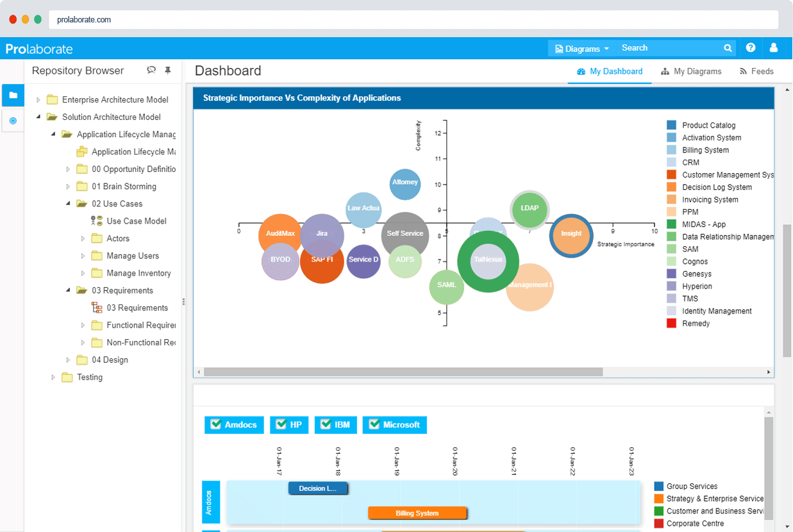Select the folder icon in left sidebar

pyautogui.click(x=13, y=95)
